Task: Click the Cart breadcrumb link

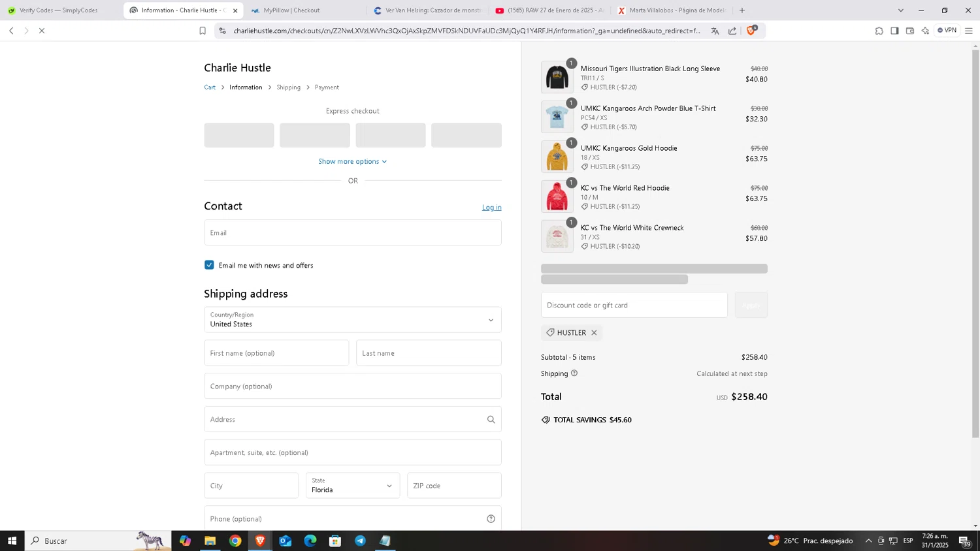Action: tap(210, 87)
